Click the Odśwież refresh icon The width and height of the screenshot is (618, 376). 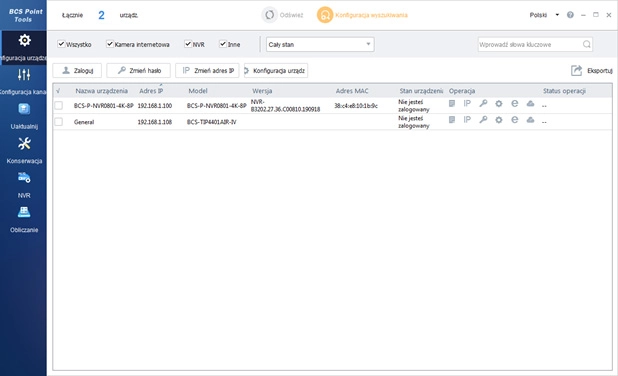pos(270,15)
